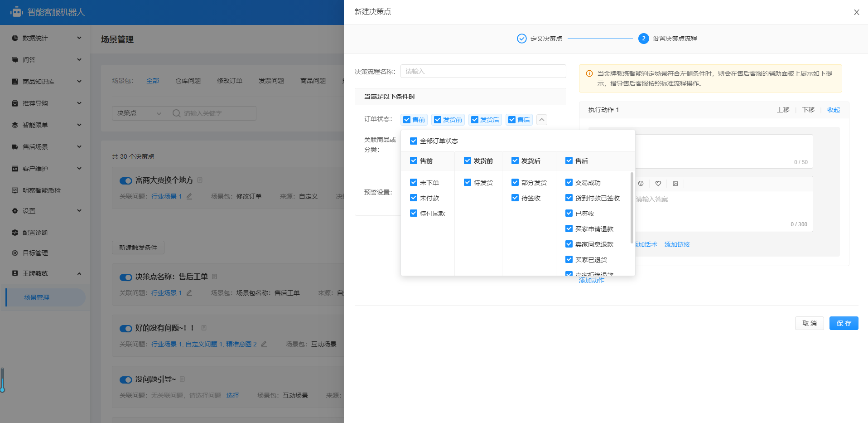Toggle switch for 富商大贾换个地方
The height and width of the screenshot is (423, 868).
tap(125, 181)
